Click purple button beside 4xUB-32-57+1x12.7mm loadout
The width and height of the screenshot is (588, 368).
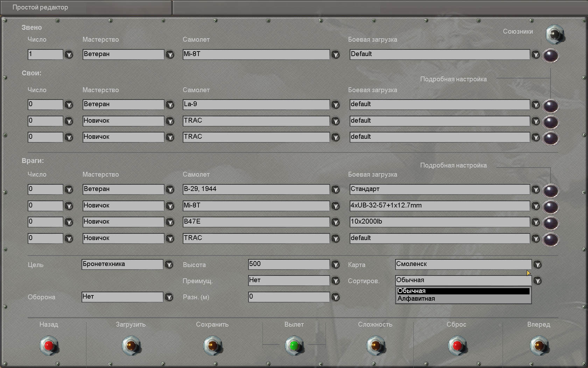coord(551,207)
